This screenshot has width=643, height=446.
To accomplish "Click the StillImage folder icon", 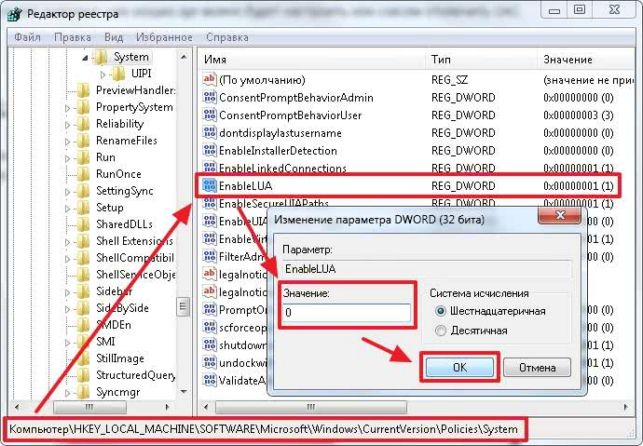I will point(82,359).
